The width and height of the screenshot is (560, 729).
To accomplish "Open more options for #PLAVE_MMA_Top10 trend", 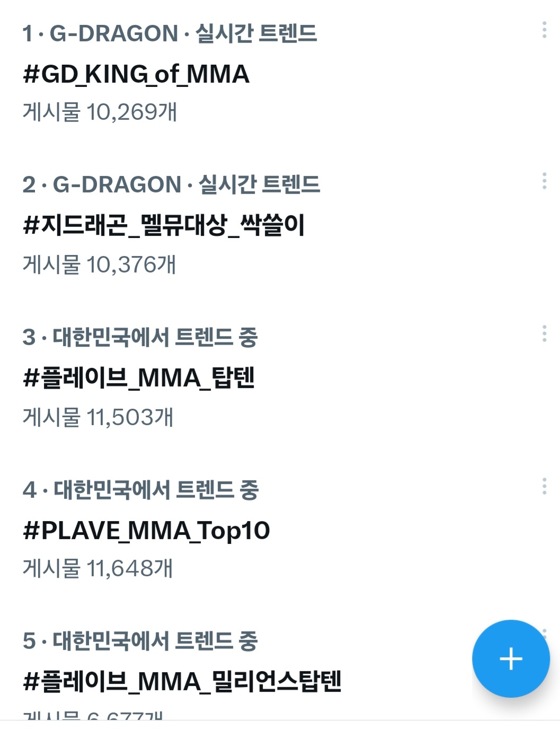I will click(544, 486).
